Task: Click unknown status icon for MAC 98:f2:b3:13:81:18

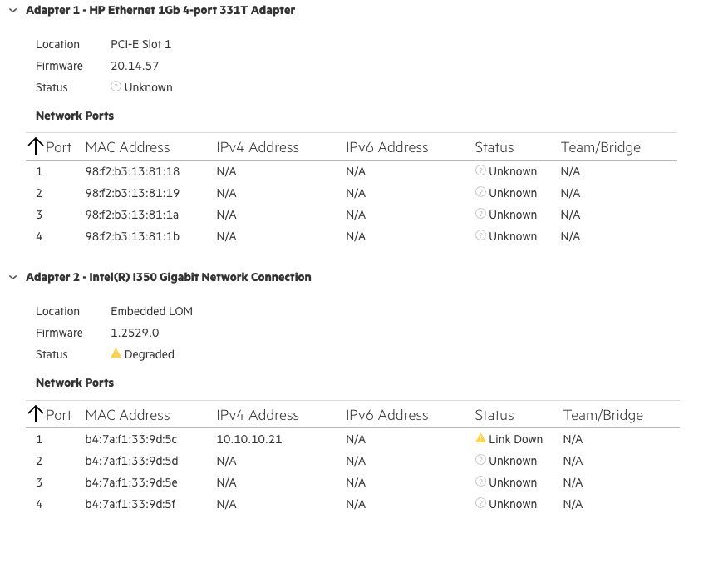Action: (480, 170)
